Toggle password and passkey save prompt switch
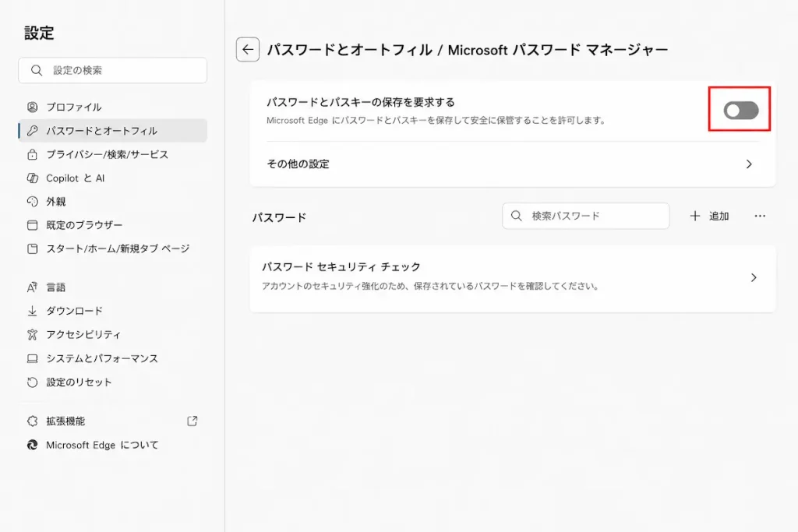The width and height of the screenshot is (798, 532). pos(741,110)
